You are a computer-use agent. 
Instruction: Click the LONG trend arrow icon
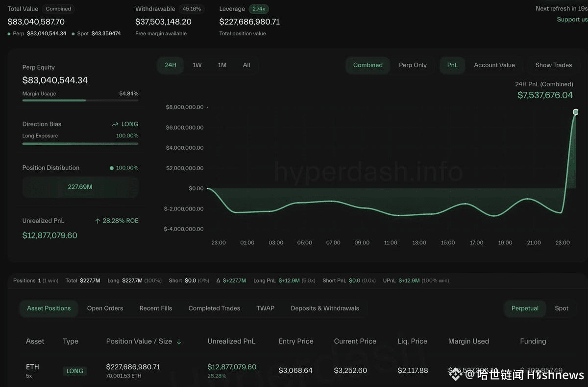(115, 125)
